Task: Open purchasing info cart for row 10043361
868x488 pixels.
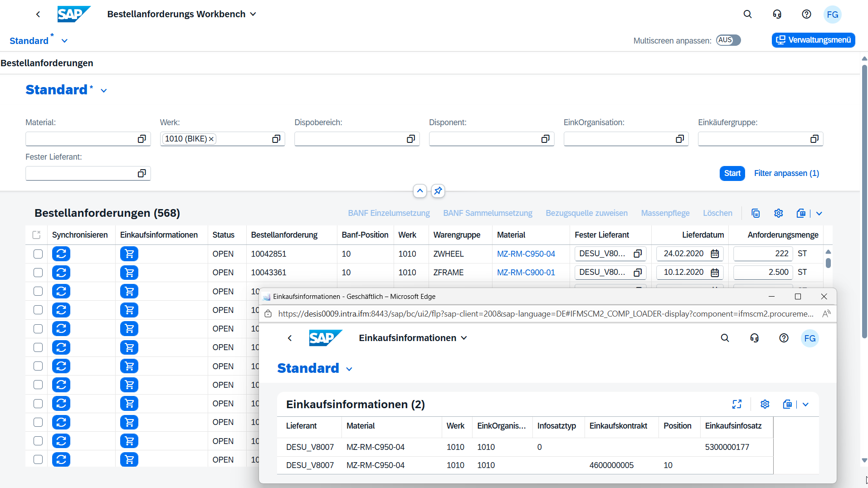Action: (129, 273)
